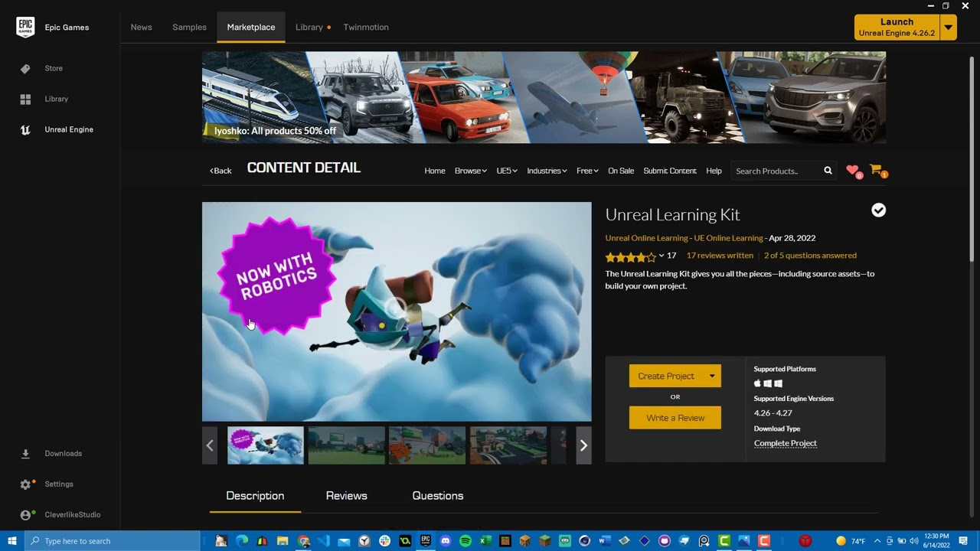Open the Downloads page
Screen dimensions: 980x551
tap(63, 453)
